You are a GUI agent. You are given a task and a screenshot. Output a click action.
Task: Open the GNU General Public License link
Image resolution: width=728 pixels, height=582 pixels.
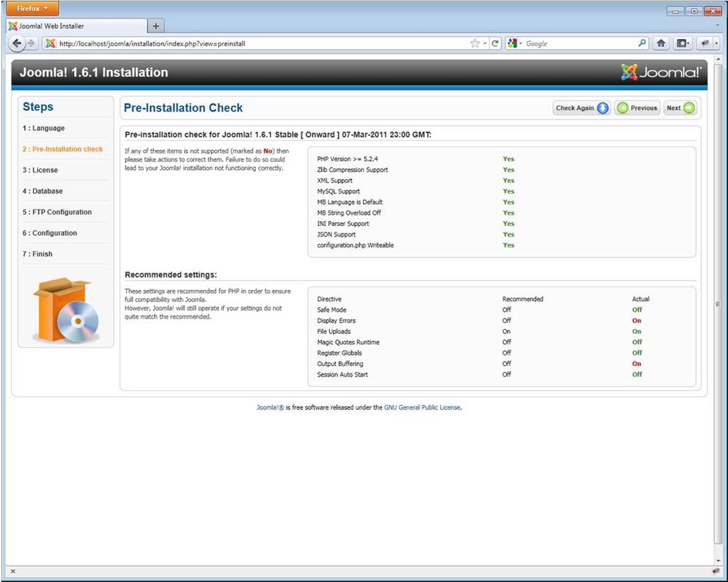pos(422,407)
